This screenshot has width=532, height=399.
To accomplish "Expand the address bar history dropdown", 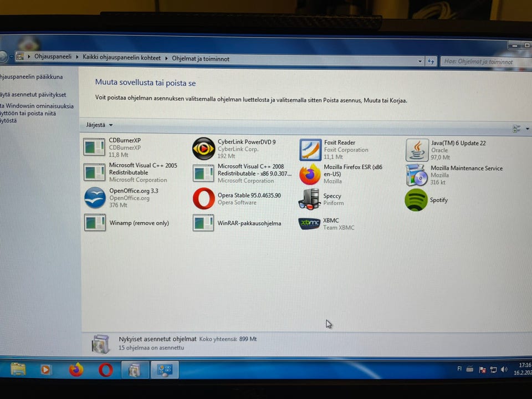I will (420, 61).
